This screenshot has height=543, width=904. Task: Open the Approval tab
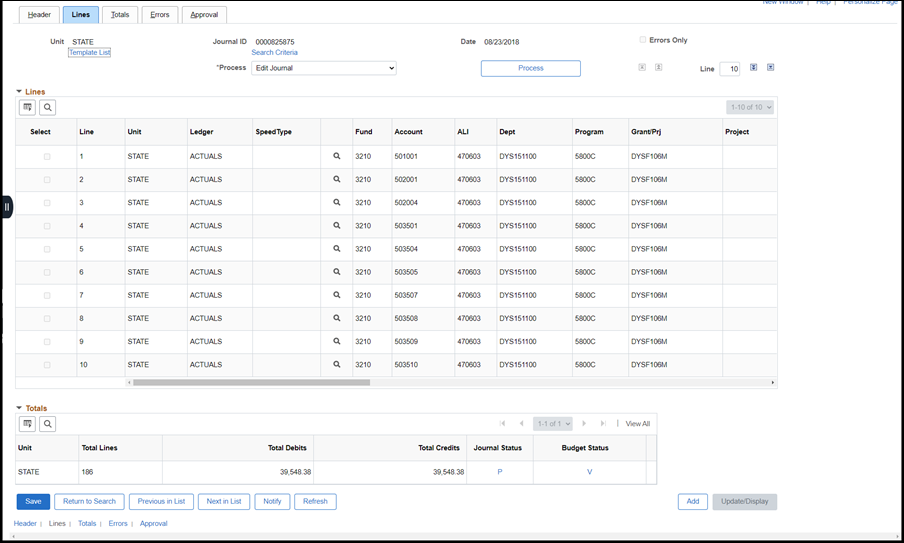click(x=204, y=15)
